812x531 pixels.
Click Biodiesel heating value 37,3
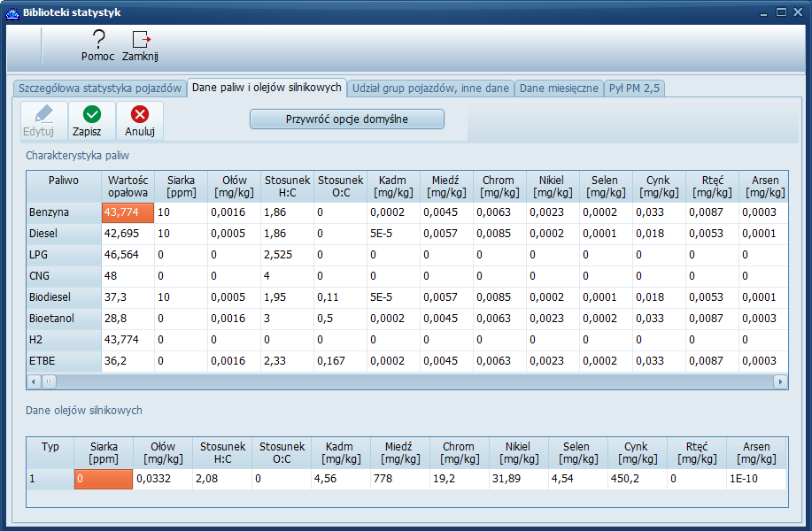coord(128,297)
